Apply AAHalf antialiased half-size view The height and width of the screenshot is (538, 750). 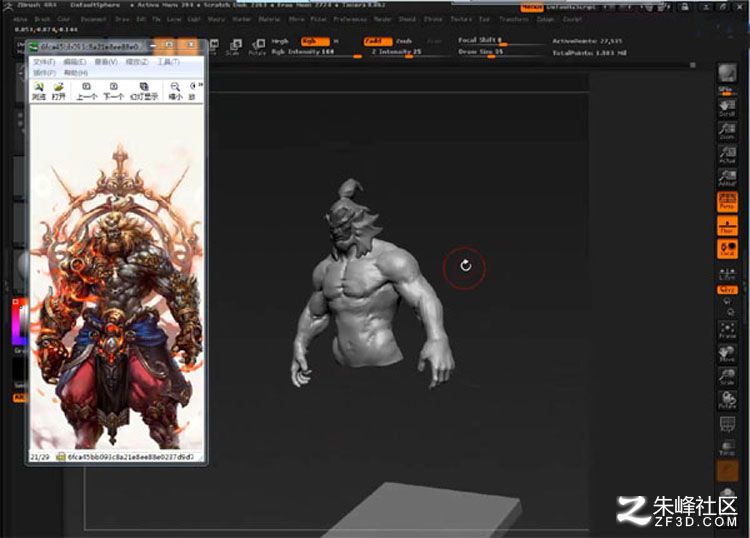tap(727, 178)
